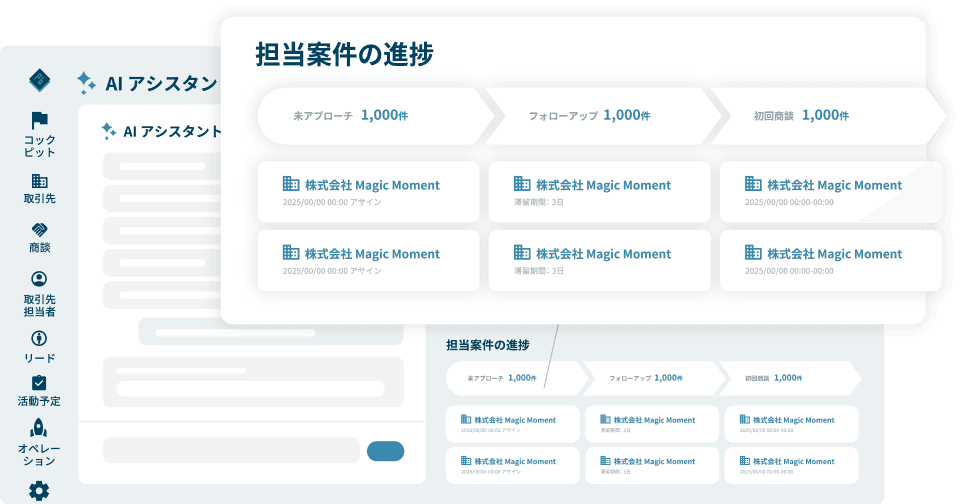This screenshot has height=504, width=962.
Task: Select the リード sidebar icon
Action: tap(39, 339)
